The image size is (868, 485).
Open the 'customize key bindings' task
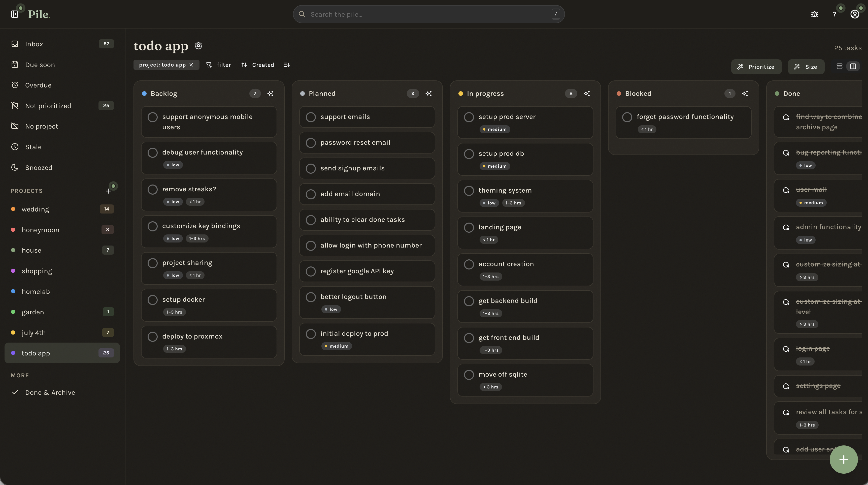coord(209,232)
